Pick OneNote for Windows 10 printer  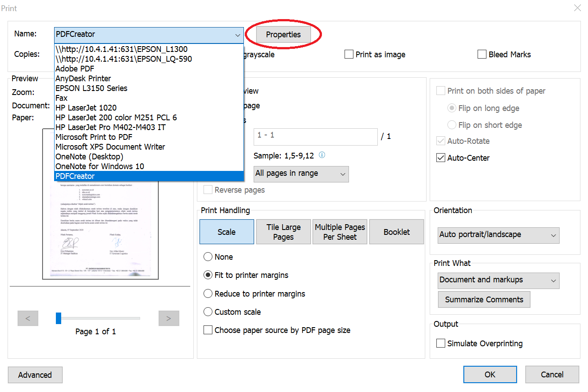(149, 166)
